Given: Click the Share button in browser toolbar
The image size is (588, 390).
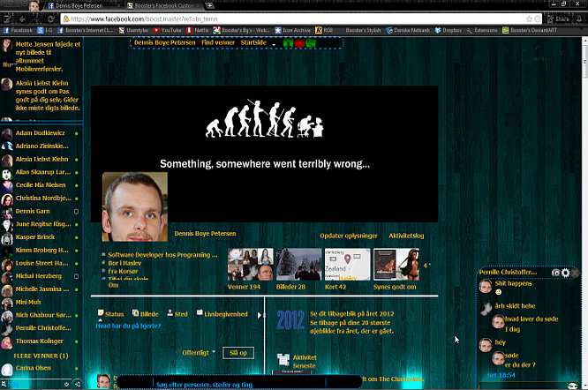Looking at the screenshot, I should 558,19.
